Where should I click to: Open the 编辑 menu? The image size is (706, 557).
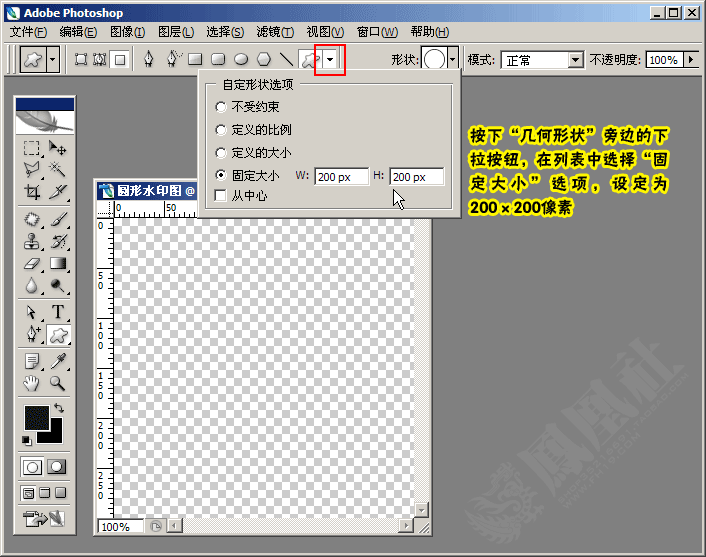tap(78, 32)
